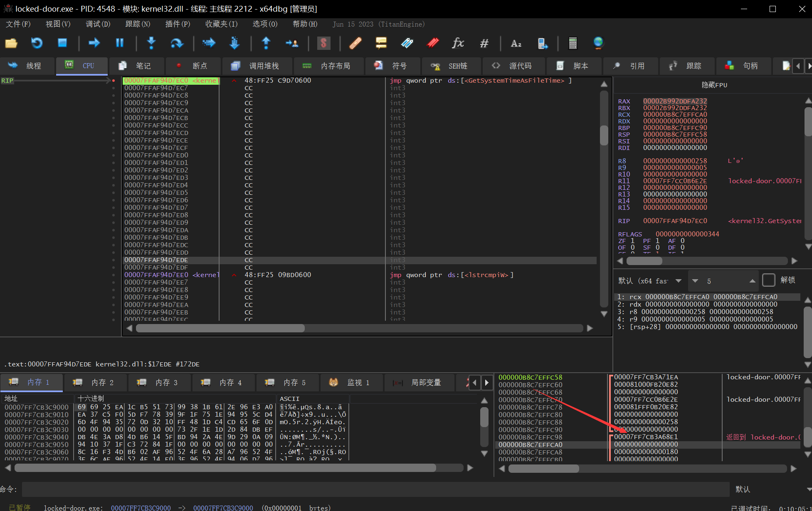Image resolution: width=812 pixels, height=511 pixels.
Task: Run the program with the arrow icon
Action: [x=94, y=43]
